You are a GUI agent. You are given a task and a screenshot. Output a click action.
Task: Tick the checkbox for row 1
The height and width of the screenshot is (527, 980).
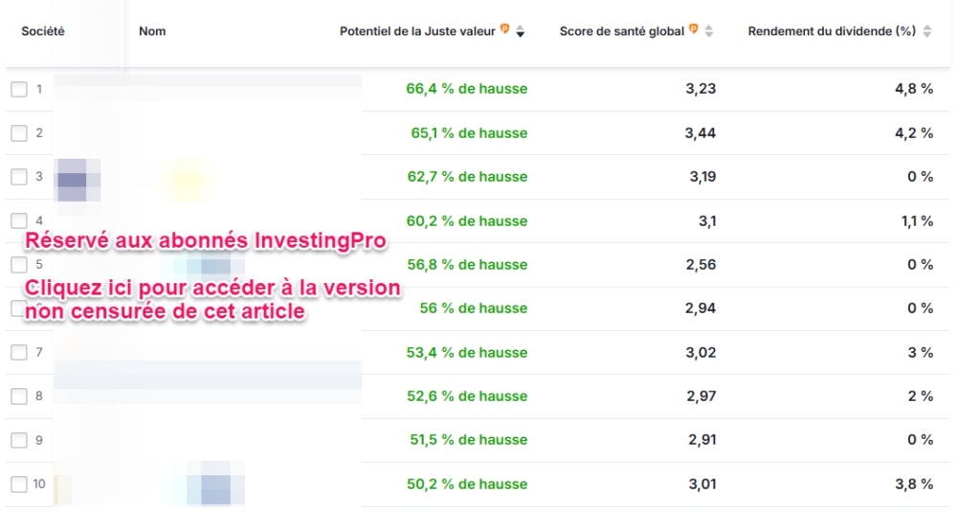[19, 89]
